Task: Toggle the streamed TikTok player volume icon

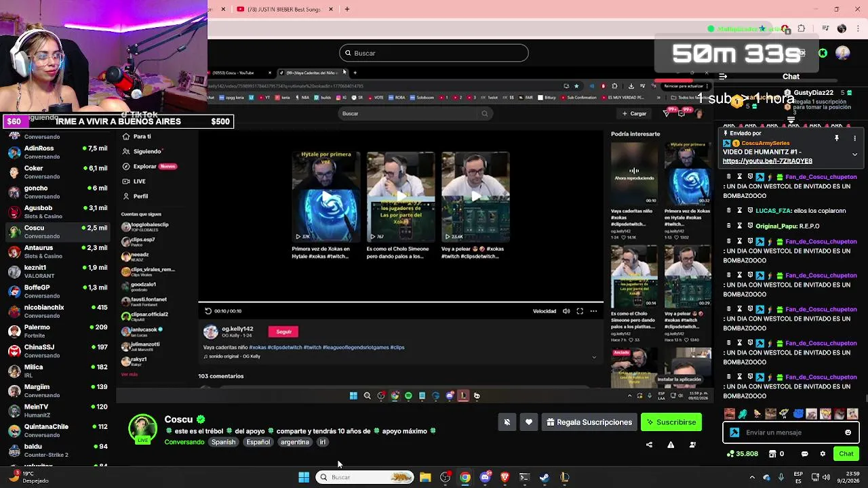Action: [566, 311]
